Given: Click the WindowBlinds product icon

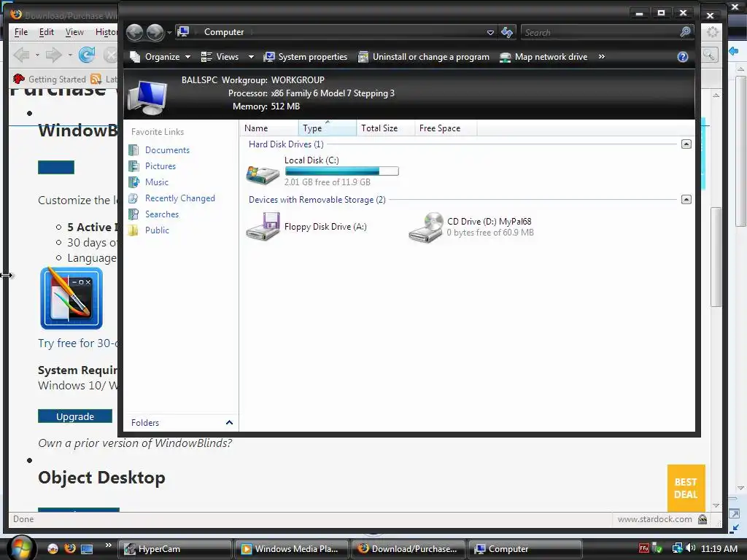Looking at the screenshot, I should [71, 298].
